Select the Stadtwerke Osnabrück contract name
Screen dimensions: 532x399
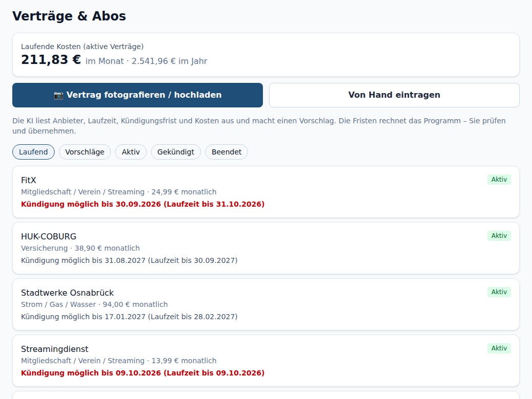(x=67, y=293)
